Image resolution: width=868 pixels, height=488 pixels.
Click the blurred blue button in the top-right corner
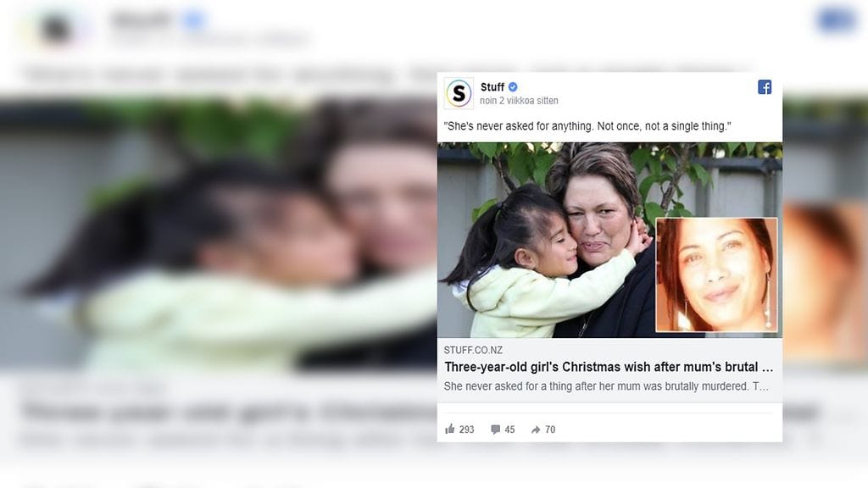click(x=837, y=20)
